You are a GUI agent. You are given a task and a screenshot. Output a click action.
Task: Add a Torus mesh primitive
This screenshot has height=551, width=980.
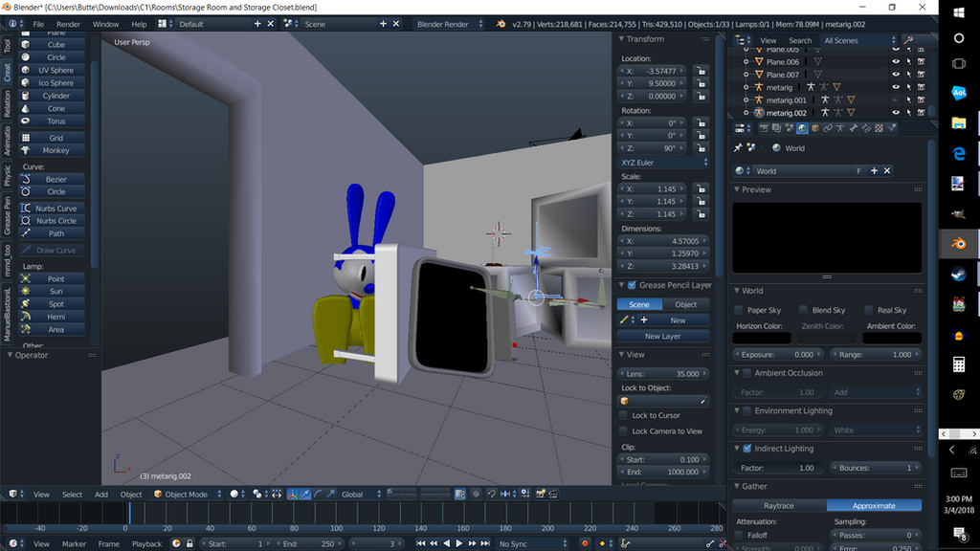click(52, 121)
